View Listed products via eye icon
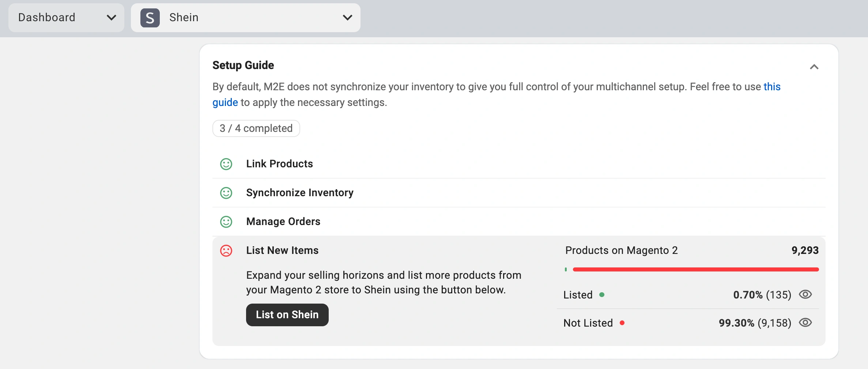 [x=805, y=294]
